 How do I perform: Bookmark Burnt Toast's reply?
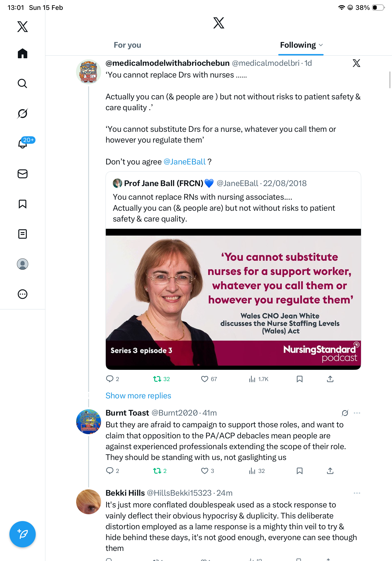coord(299,471)
